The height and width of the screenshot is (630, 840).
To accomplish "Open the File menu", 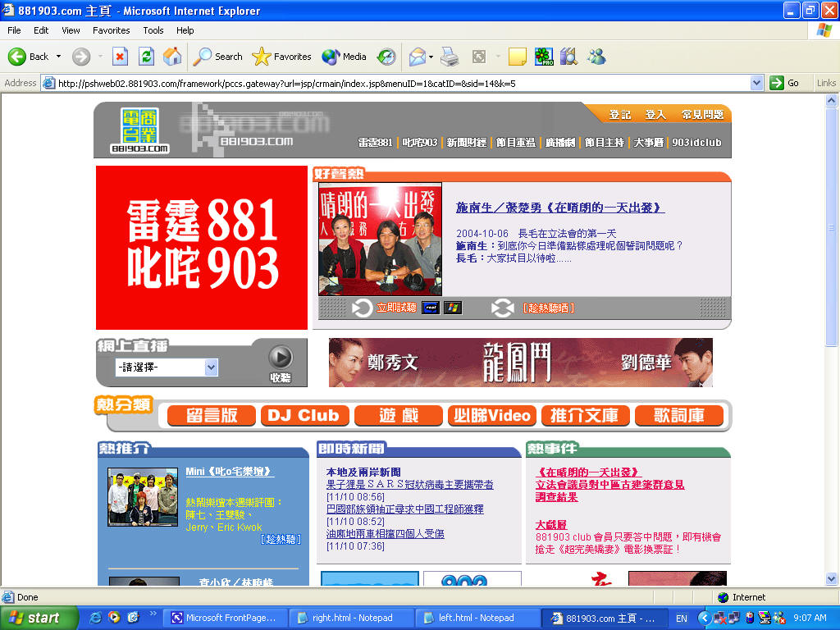I will click(x=14, y=30).
